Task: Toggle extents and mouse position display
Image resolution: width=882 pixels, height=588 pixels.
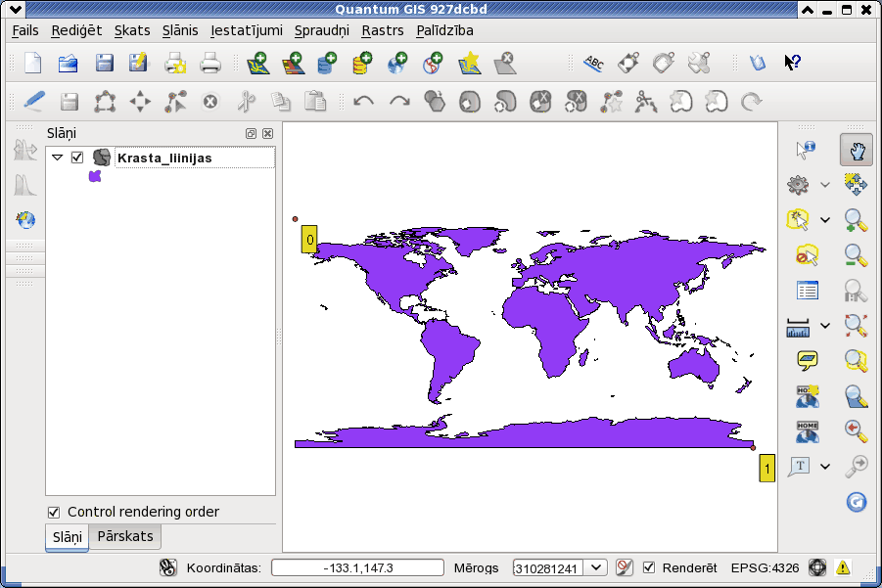Action: (x=167, y=567)
